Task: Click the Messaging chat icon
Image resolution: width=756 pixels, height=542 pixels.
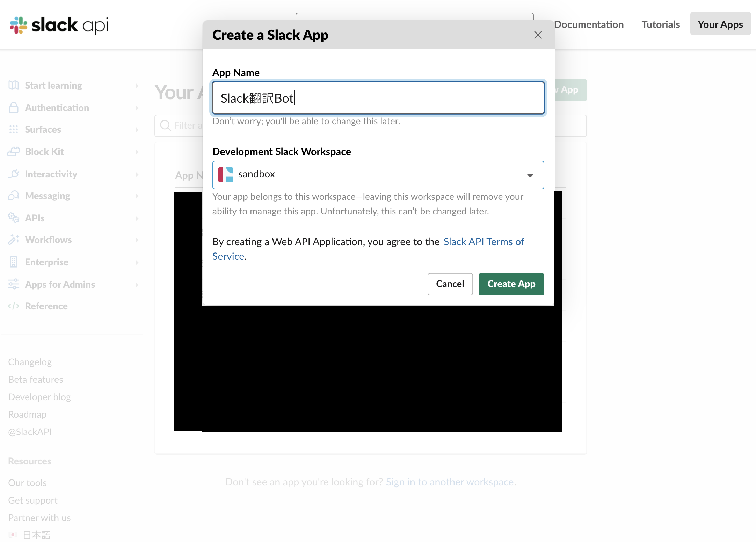Action: click(14, 196)
